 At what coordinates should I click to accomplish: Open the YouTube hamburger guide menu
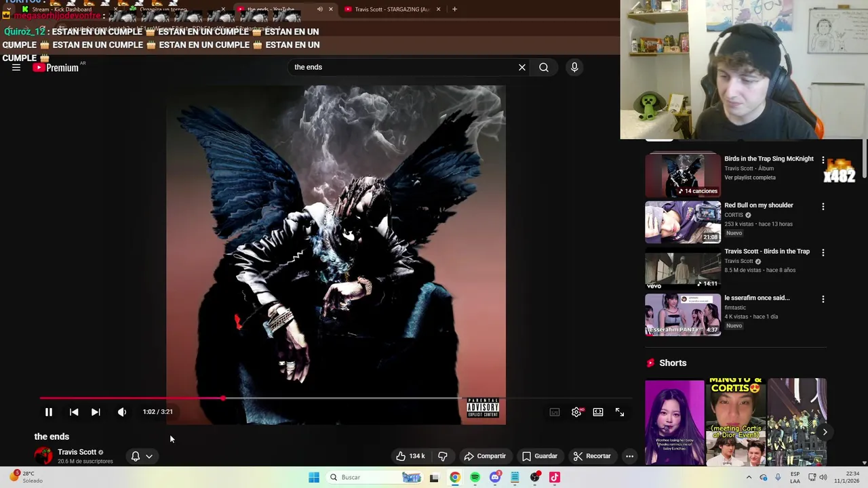[16, 67]
